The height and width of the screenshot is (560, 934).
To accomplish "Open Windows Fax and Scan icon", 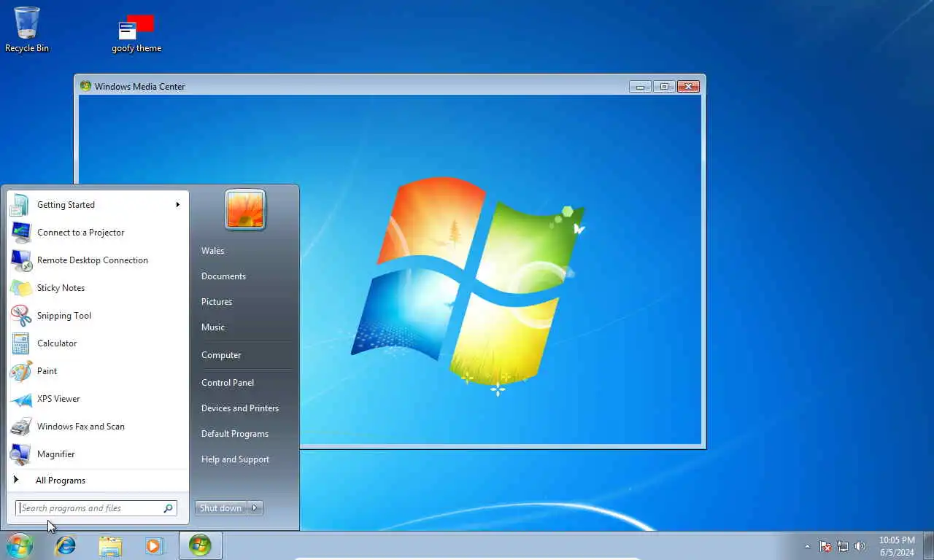I will click(x=20, y=427).
